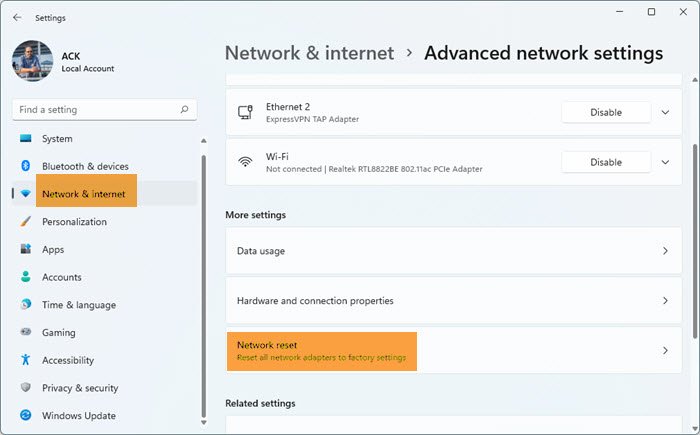Expand the Wi-Fi adapter details

pos(665,162)
